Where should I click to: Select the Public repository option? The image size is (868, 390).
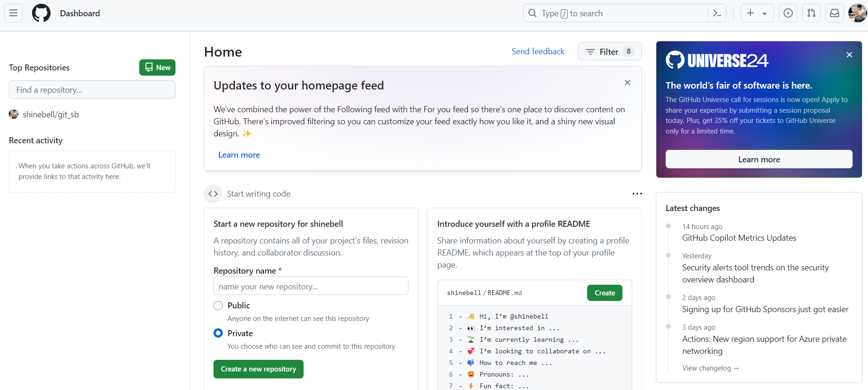(x=218, y=306)
